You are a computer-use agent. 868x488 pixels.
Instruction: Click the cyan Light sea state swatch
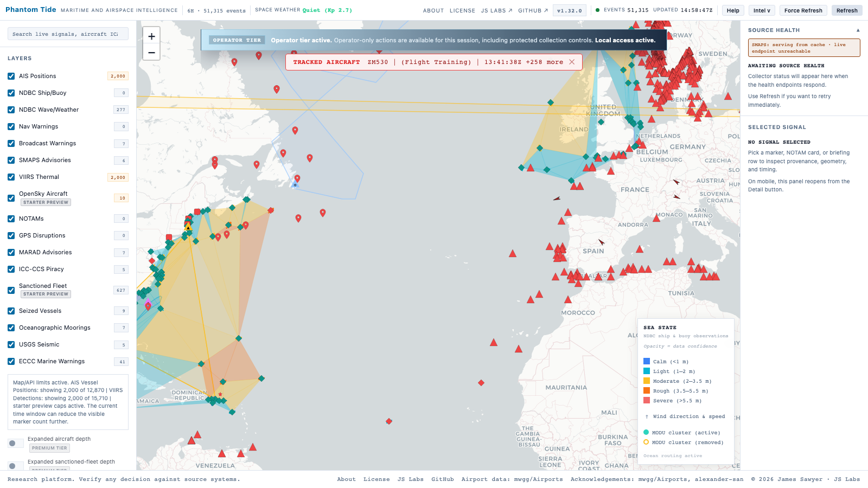[x=647, y=371]
